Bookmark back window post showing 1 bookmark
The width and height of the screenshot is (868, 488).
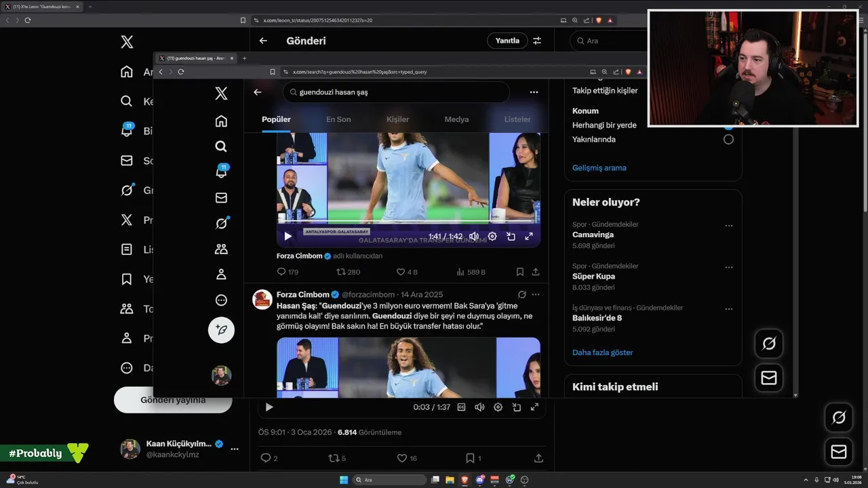pos(473,458)
